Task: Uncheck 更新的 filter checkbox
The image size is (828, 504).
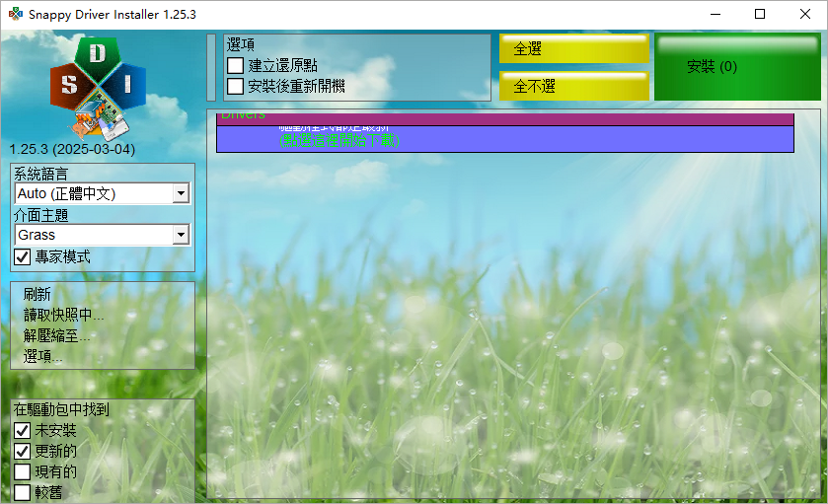Action: pos(22,451)
